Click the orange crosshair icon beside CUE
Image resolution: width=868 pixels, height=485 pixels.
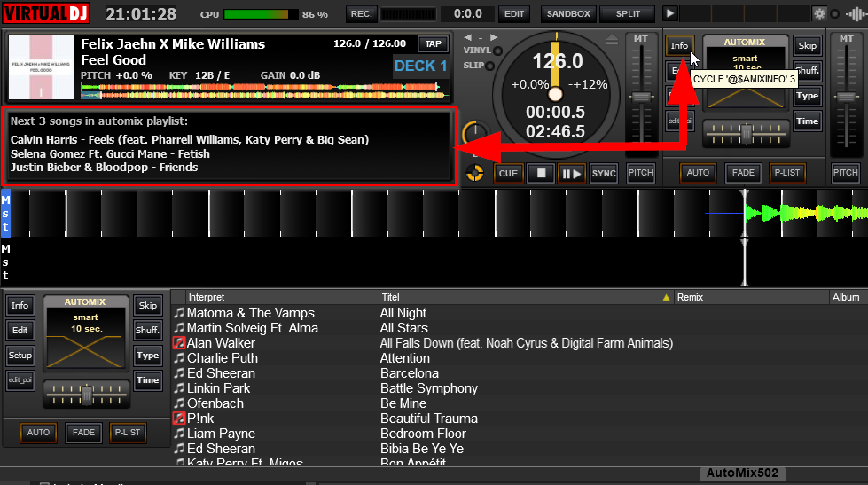(475, 173)
